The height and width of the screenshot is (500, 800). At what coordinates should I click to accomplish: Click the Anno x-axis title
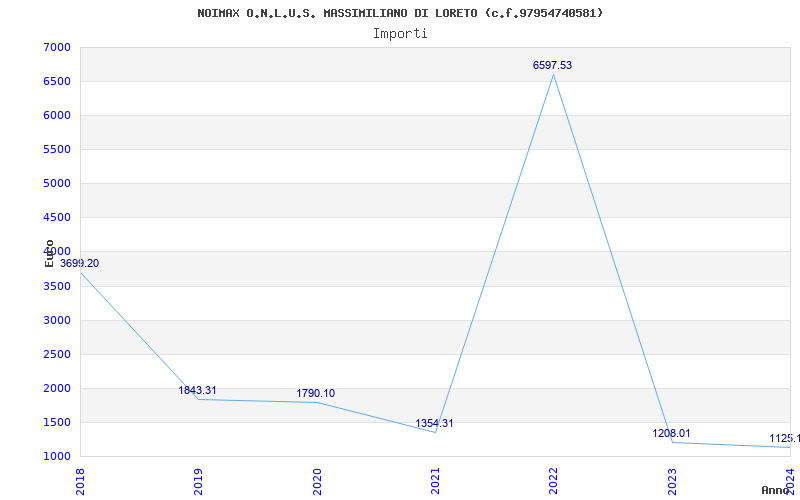(776, 490)
